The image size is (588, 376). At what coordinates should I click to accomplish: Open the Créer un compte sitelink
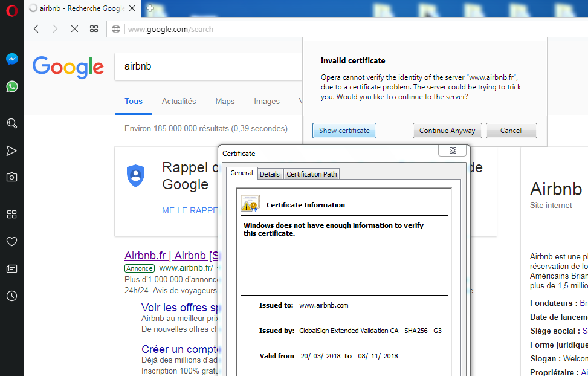[x=179, y=349]
